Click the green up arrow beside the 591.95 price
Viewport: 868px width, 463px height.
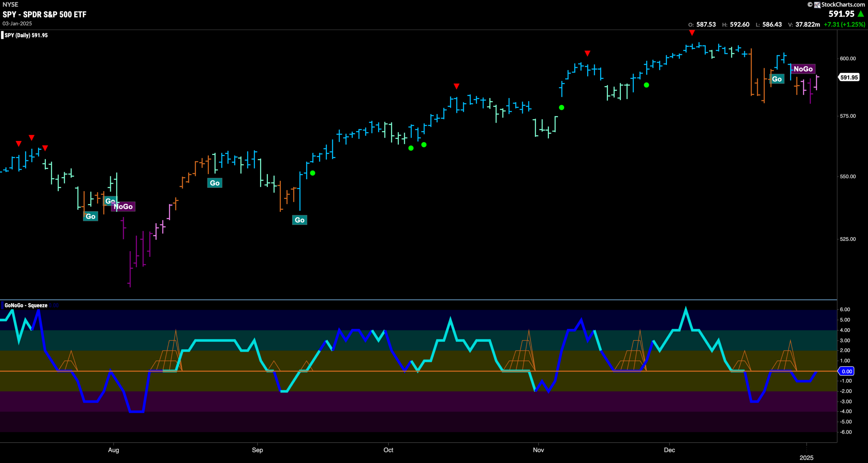pos(861,14)
